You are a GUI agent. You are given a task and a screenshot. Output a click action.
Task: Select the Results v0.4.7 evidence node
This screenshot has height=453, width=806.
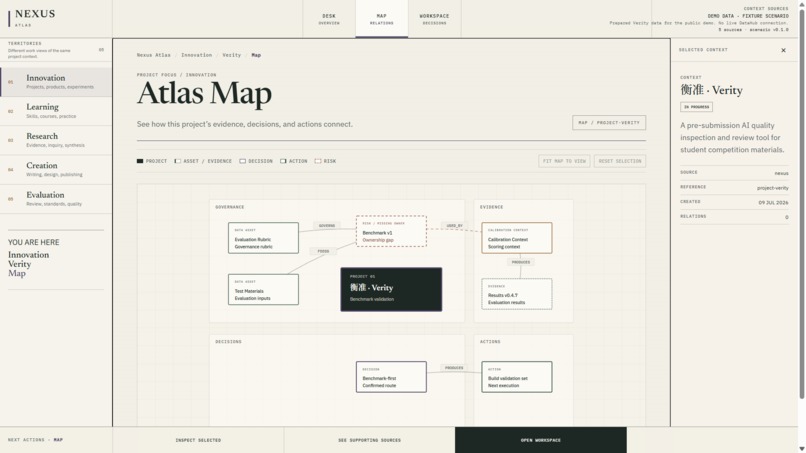(517, 294)
